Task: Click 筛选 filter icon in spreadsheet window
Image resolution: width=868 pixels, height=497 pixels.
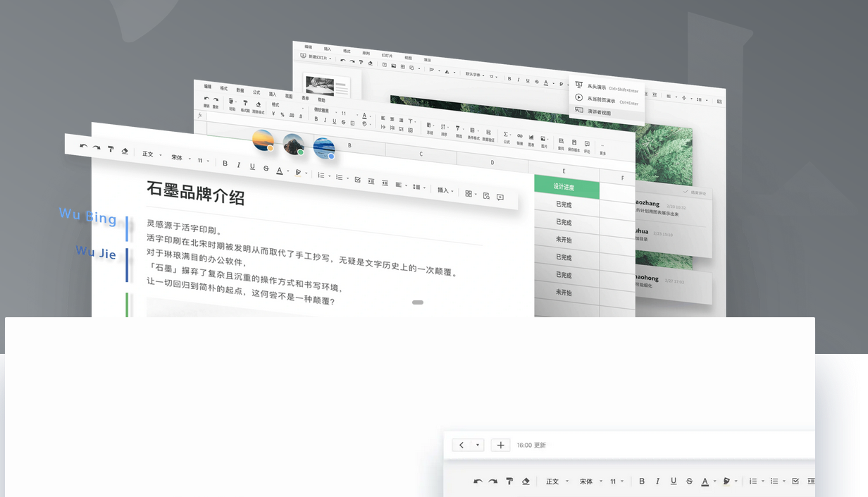Action: point(459,129)
